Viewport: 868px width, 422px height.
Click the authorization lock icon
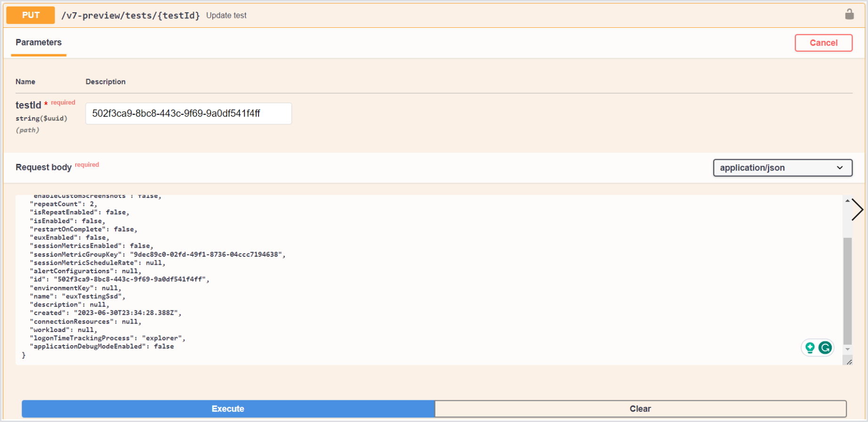point(849,14)
